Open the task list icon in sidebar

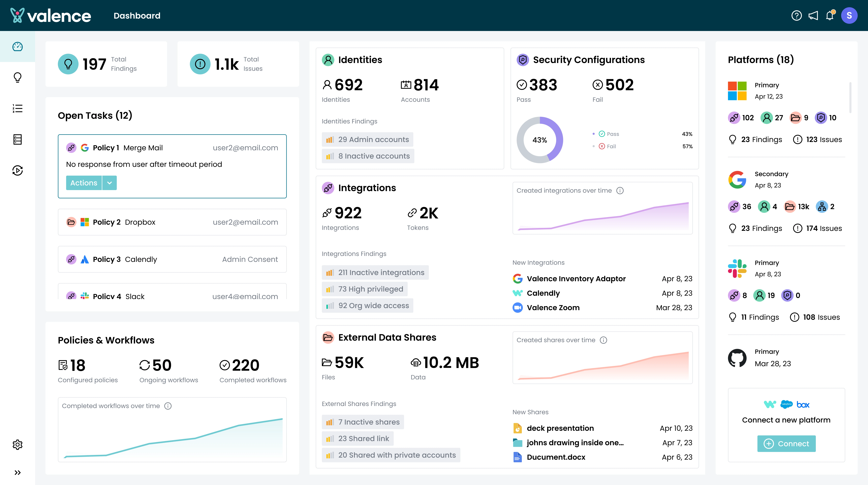(x=18, y=108)
